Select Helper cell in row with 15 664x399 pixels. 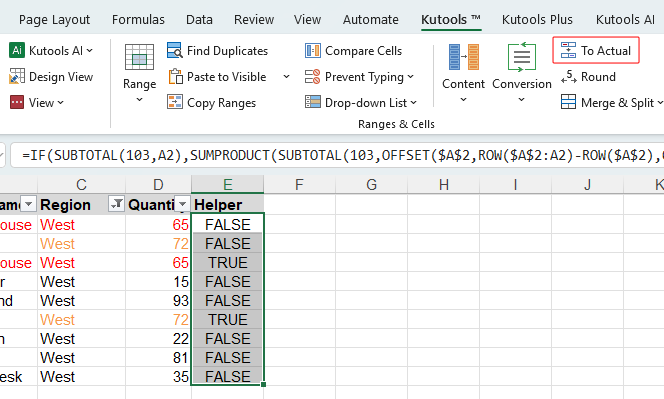pyautogui.click(x=227, y=282)
